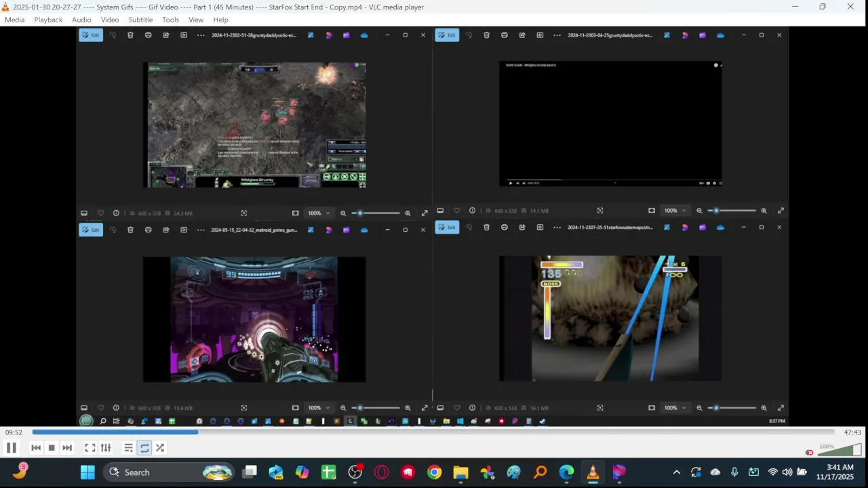Open the purple P app on taskbar

619,472
